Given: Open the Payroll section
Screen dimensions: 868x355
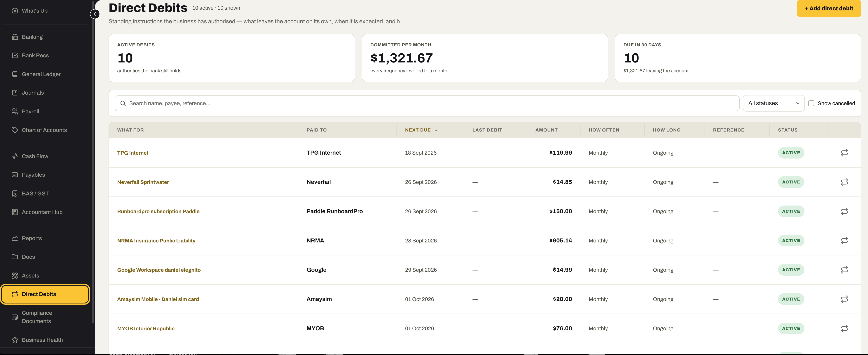Looking at the screenshot, I should [x=45, y=111].
